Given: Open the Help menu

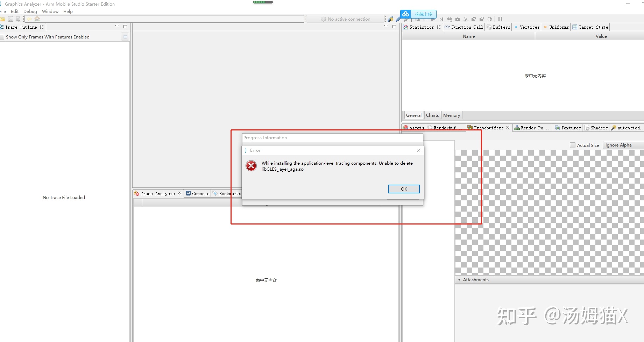Looking at the screenshot, I should tap(68, 12).
